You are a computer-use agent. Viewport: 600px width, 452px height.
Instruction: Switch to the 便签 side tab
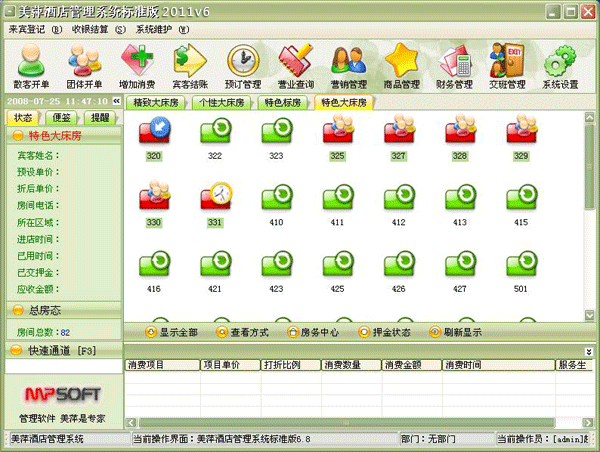point(61,118)
